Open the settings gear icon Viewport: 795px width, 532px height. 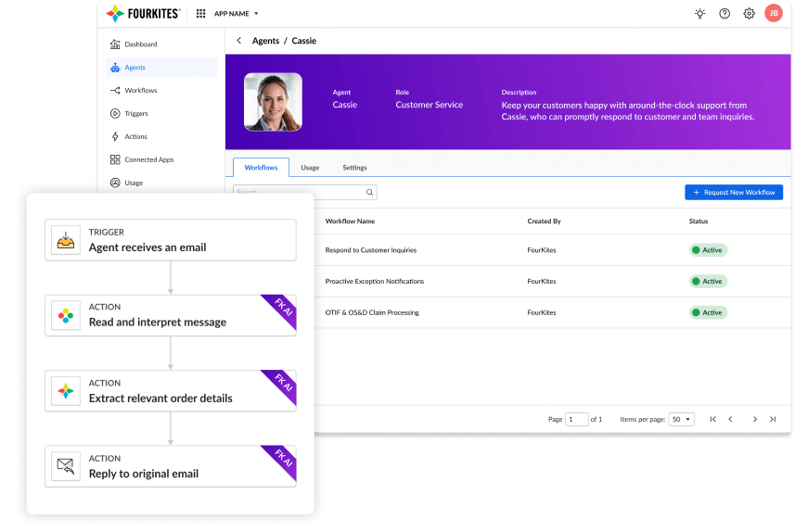coord(749,14)
